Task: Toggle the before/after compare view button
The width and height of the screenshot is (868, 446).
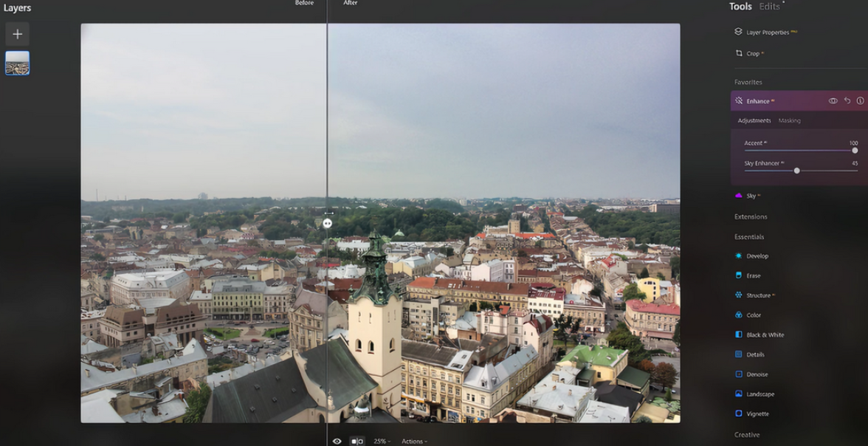Action: [x=357, y=441]
